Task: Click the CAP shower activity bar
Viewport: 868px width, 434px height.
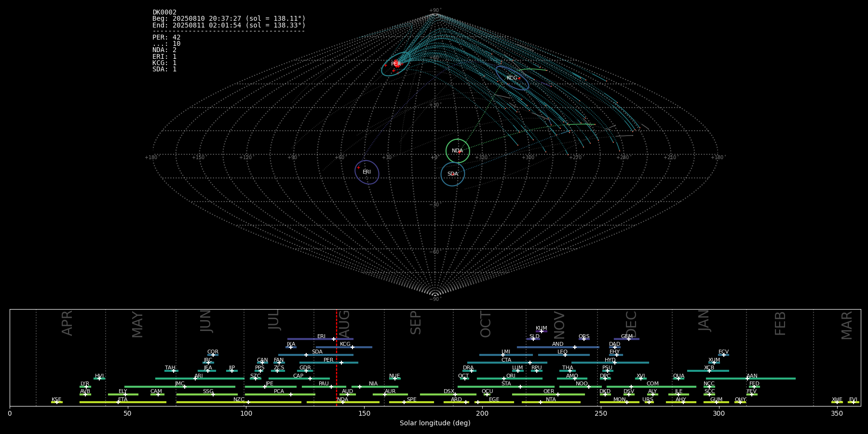Action: pyautogui.click(x=299, y=379)
